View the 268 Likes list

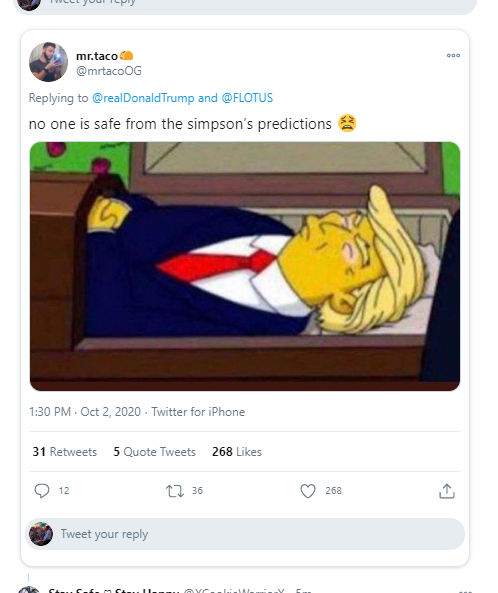point(237,452)
